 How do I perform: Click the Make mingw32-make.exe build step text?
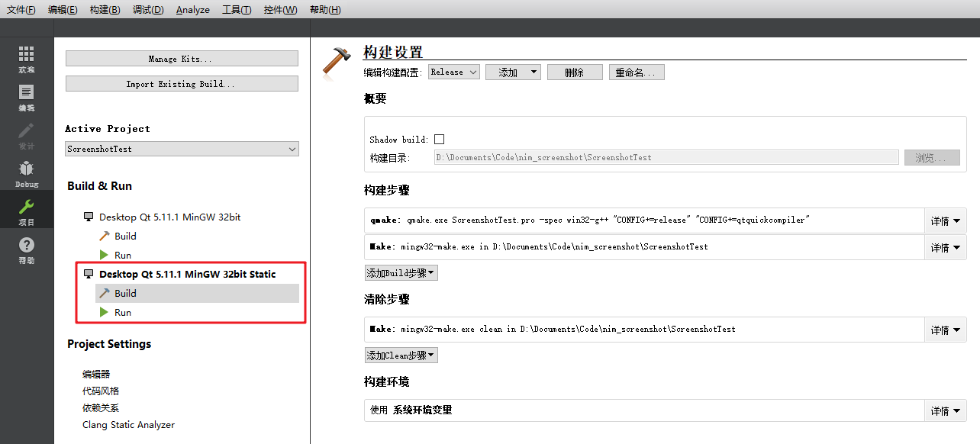(x=539, y=246)
